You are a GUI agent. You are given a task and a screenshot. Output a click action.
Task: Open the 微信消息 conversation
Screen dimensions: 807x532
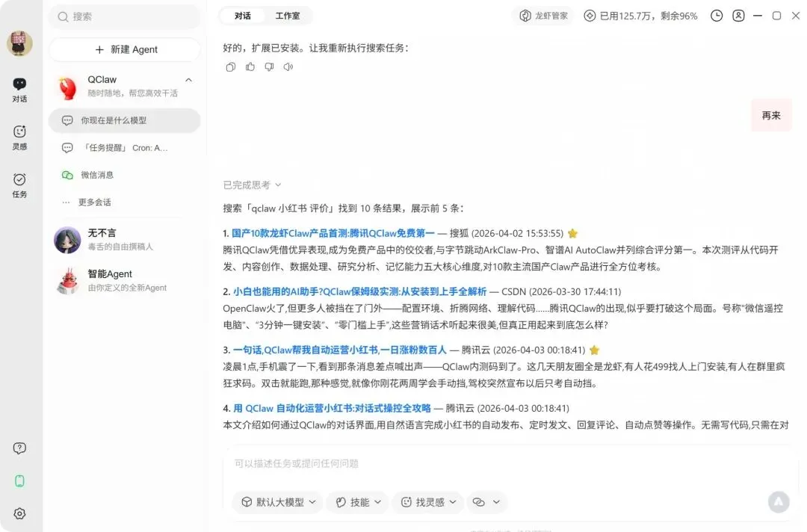click(125, 175)
